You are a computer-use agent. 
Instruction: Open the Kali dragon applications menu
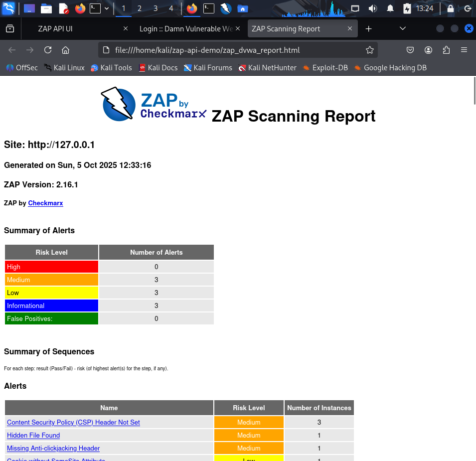click(8, 8)
